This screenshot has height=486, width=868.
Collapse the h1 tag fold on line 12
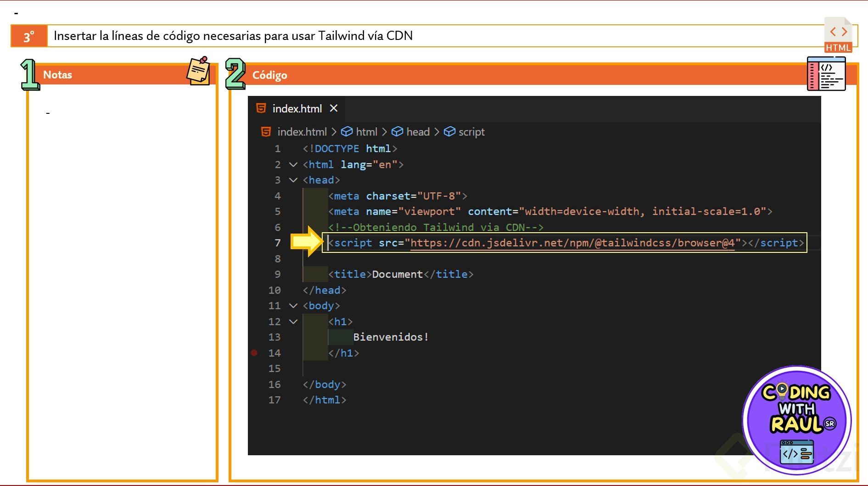click(x=293, y=321)
